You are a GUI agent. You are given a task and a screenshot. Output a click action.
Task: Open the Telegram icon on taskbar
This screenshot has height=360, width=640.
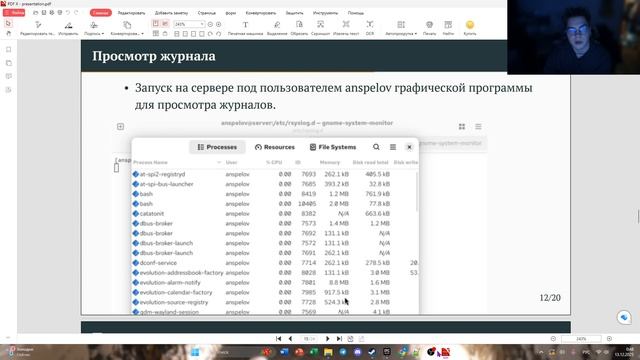[343, 352]
